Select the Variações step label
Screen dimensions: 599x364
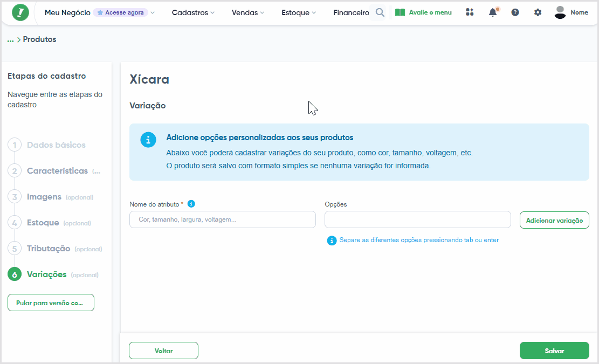click(46, 274)
